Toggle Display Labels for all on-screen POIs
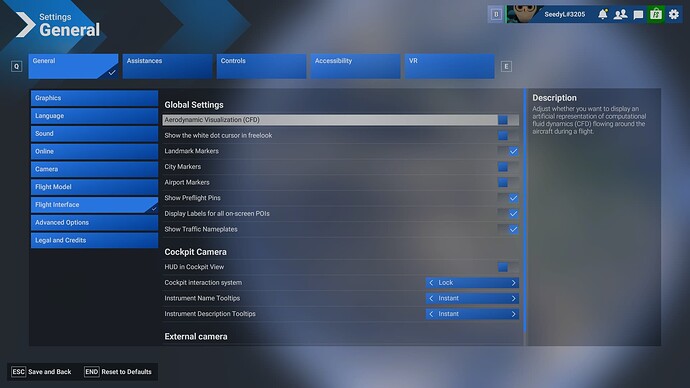Screen dimensions: 690x388 pos(508,213)
